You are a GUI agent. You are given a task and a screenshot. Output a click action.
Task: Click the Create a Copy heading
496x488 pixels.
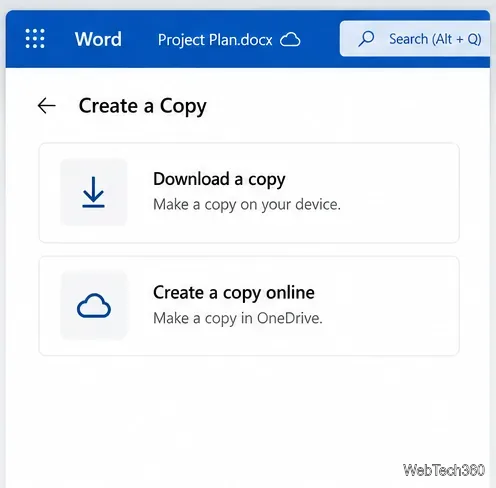point(143,106)
